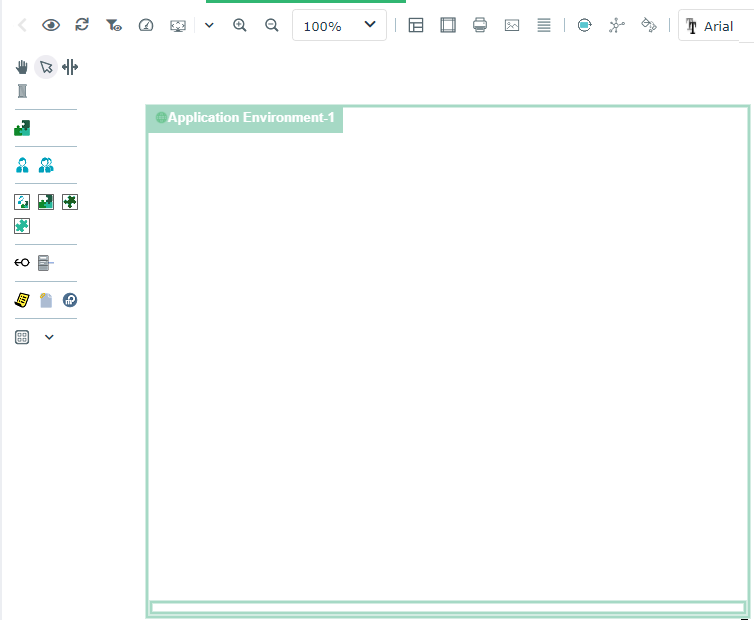Open the 100% zoom level dropdown
This screenshot has width=754, height=620.
[x=339, y=25]
